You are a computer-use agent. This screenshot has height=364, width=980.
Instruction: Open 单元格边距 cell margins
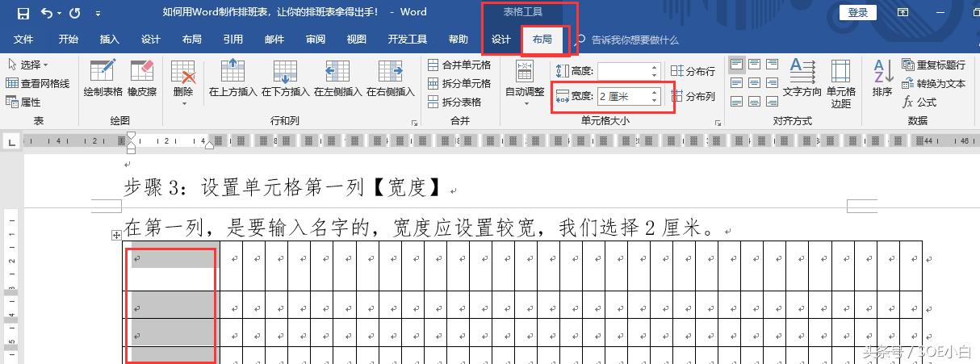pyautogui.click(x=840, y=83)
